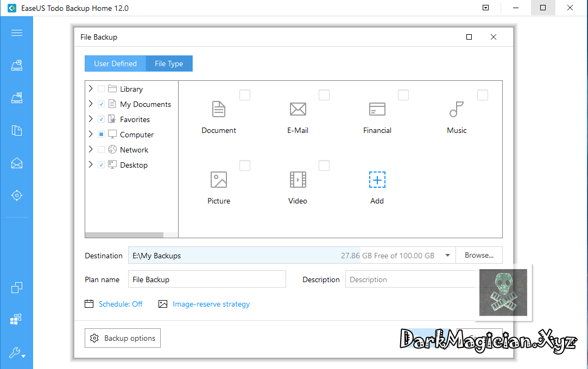Click the image icon beside Image-reserve strategy

[x=163, y=304]
